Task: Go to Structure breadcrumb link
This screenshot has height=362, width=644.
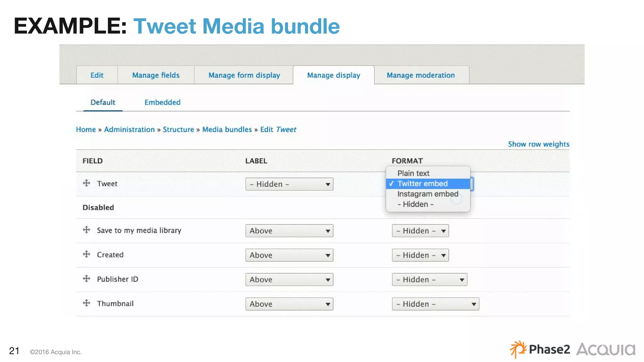Action: [x=178, y=129]
